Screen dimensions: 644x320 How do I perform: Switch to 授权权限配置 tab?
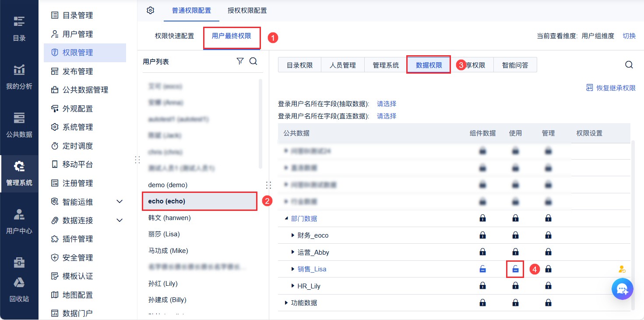[x=247, y=11]
